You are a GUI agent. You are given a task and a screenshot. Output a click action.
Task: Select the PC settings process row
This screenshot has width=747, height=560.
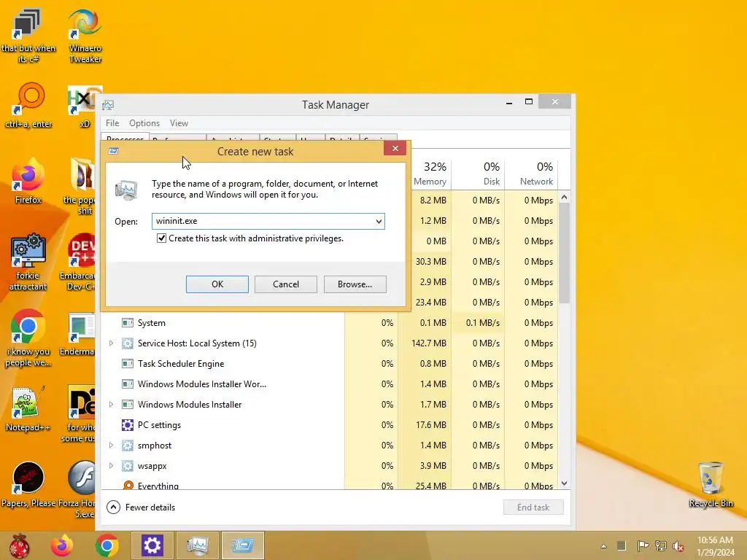tap(330, 425)
